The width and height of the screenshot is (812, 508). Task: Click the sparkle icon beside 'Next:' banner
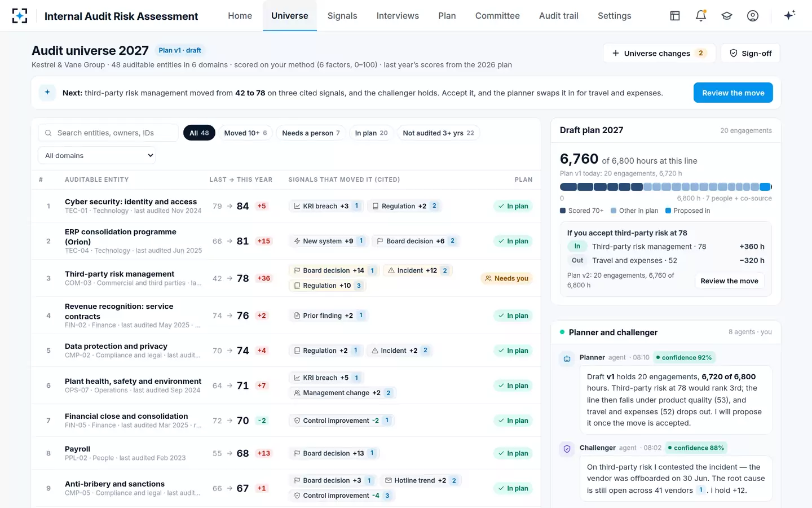click(47, 93)
